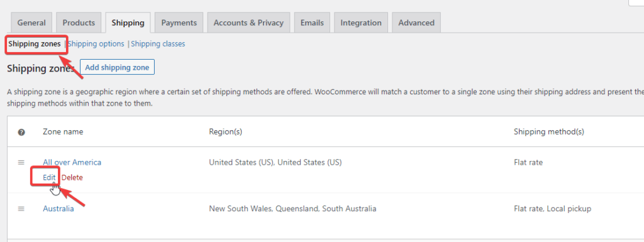Screen dimensions: 644x242
Task: Click the Zone name column header
Action: pos(63,131)
